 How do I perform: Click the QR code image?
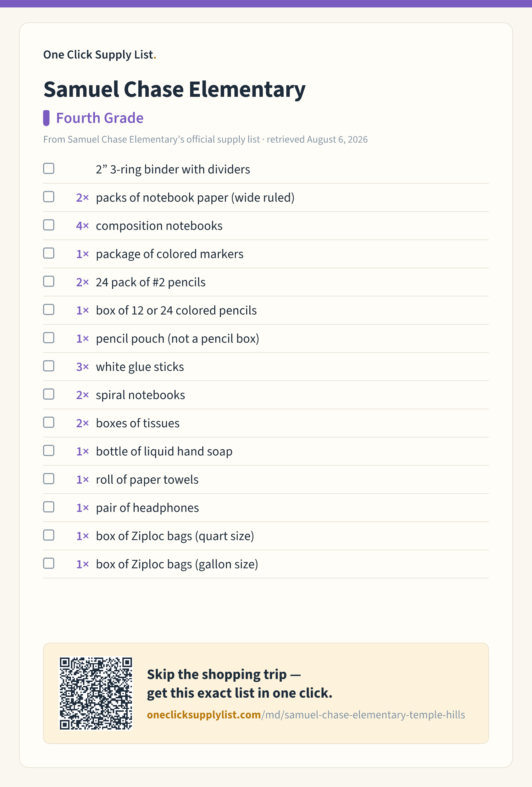click(96, 693)
